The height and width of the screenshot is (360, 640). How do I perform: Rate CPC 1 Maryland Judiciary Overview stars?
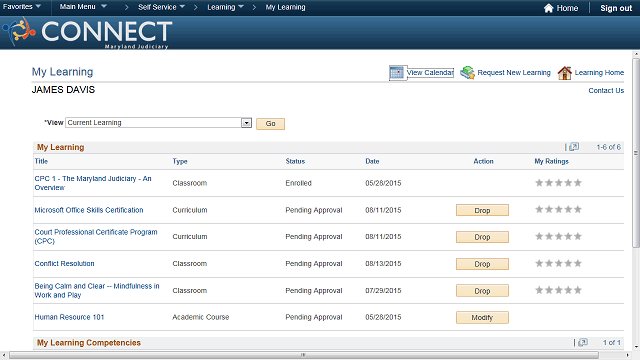pos(558,183)
